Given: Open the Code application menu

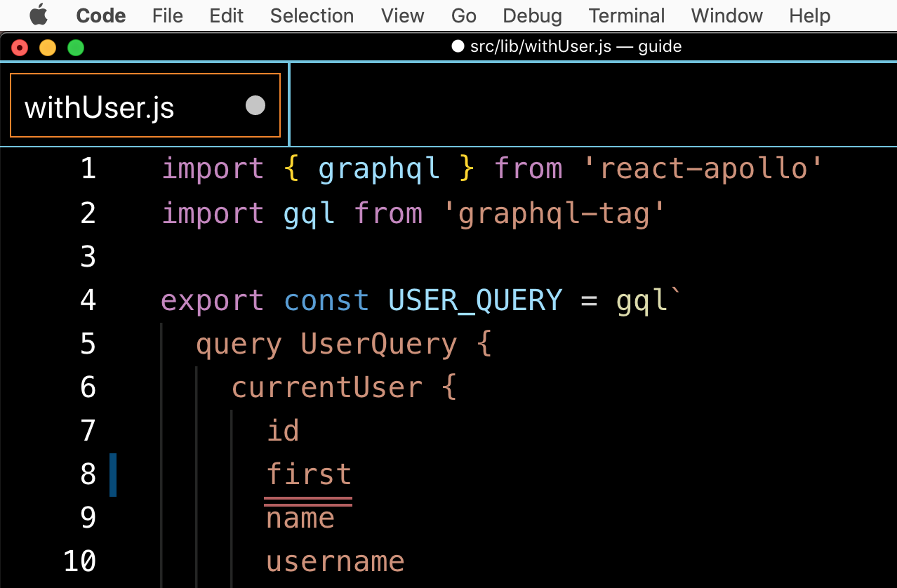Looking at the screenshot, I should tap(101, 15).
